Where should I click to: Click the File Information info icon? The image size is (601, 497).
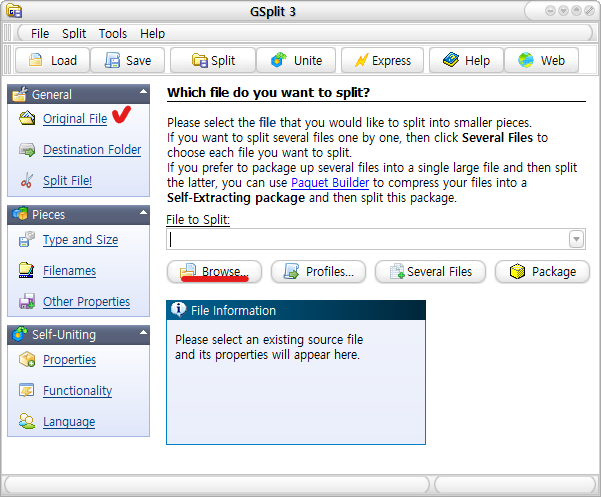coord(178,309)
